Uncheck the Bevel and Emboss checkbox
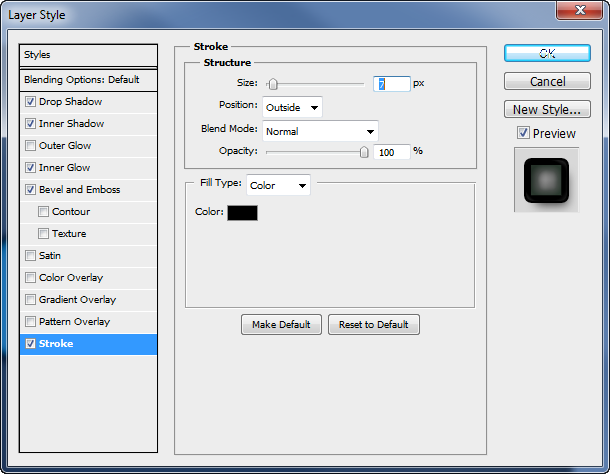This screenshot has width=610, height=474. (30, 190)
